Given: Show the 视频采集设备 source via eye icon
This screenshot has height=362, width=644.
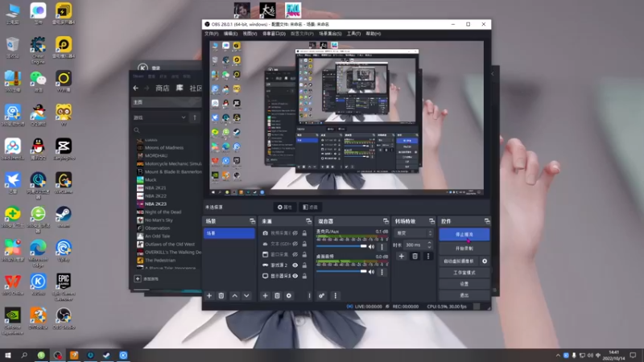Looking at the screenshot, I should coord(295,233).
